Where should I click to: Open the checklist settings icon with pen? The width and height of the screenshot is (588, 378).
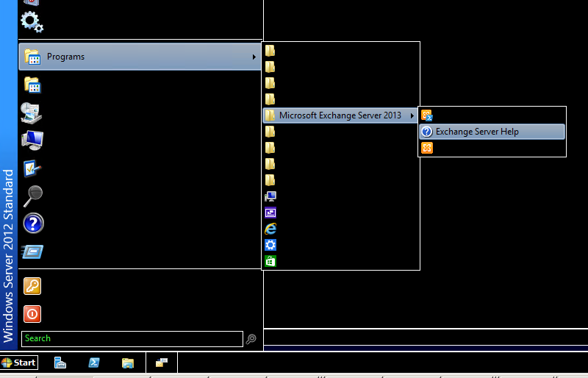[x=32, y=168]
